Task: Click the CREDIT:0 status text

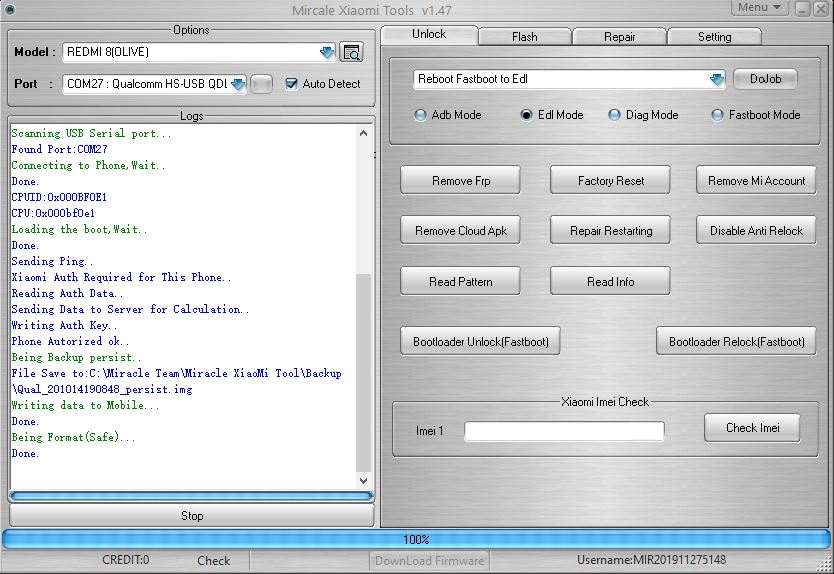Action: pyautogui.click(x=126, y=560)
